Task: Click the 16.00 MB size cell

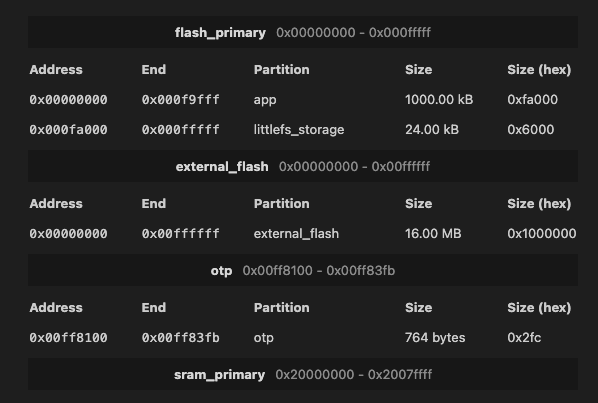Action: (x=433, y=234)
